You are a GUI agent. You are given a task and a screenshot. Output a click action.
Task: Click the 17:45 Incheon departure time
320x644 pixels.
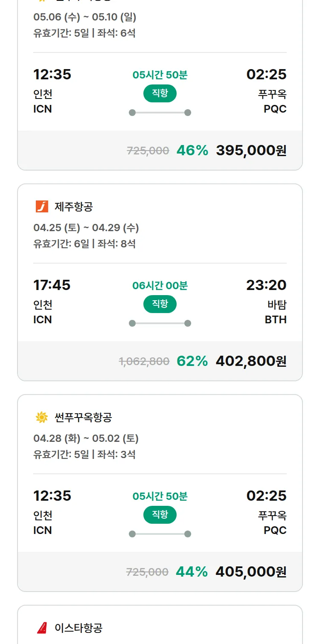(x=52, y=285)
